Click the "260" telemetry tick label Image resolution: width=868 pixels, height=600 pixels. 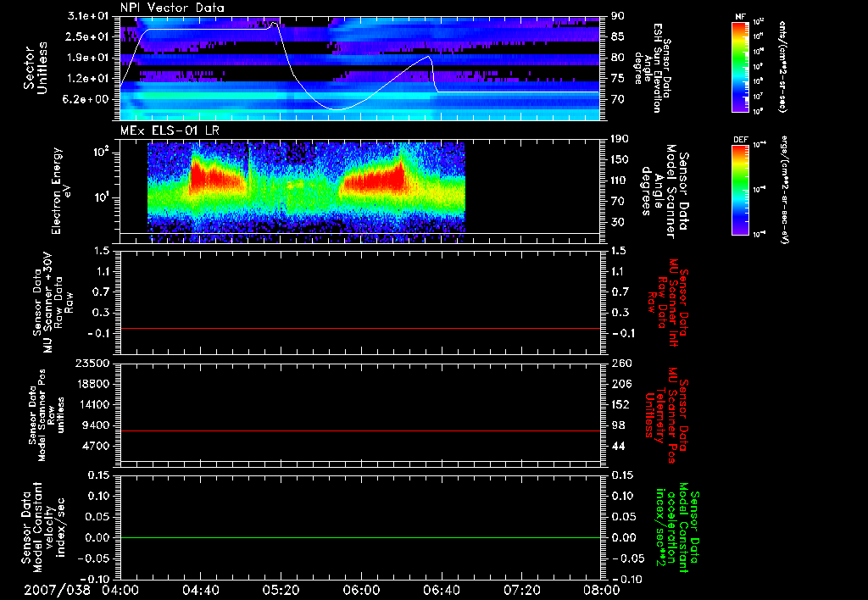(621, 363)
